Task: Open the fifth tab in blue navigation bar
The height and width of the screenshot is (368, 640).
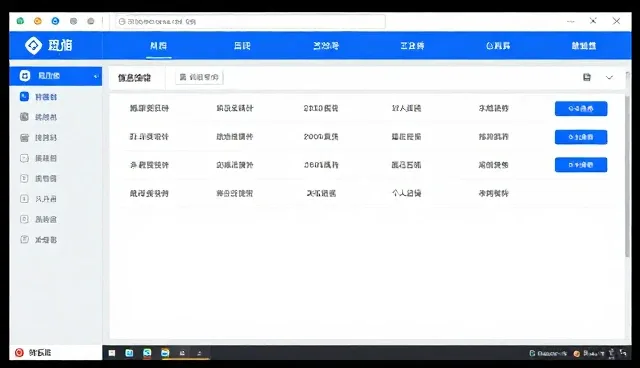Action: (x=498, y=46)
